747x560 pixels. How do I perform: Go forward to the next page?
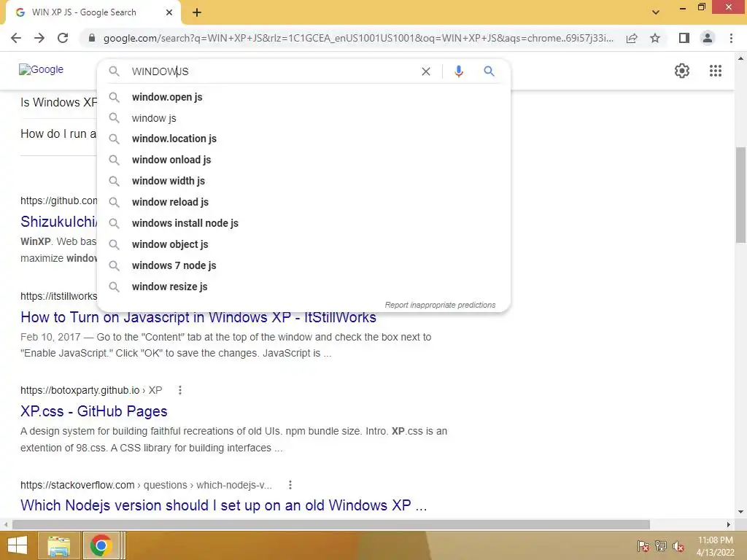39,38
